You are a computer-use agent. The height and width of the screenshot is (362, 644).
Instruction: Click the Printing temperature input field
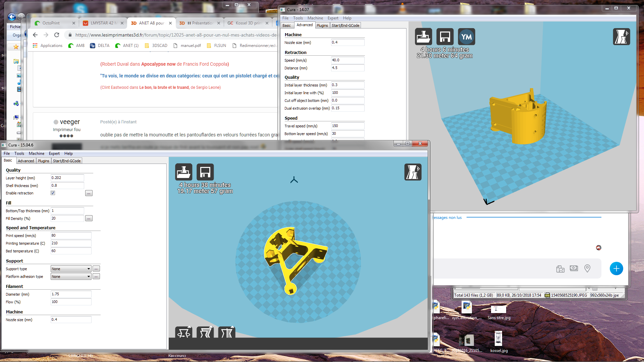coord(71,243)
